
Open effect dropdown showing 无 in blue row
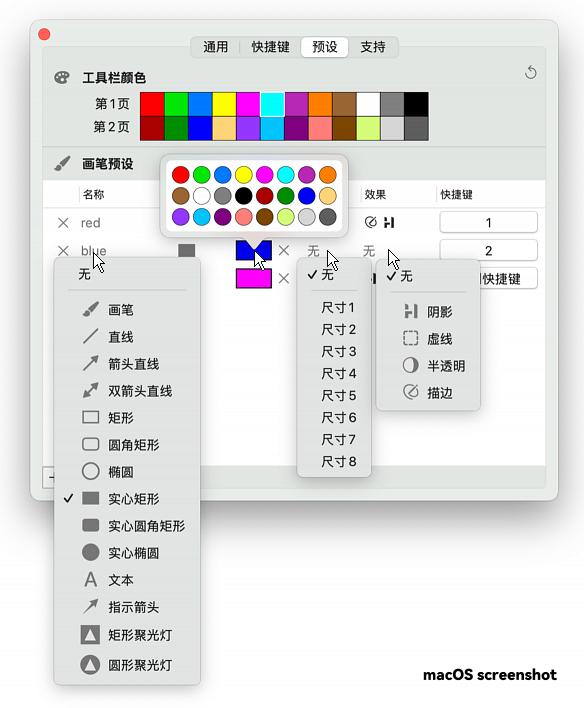[x=369, y=251]
